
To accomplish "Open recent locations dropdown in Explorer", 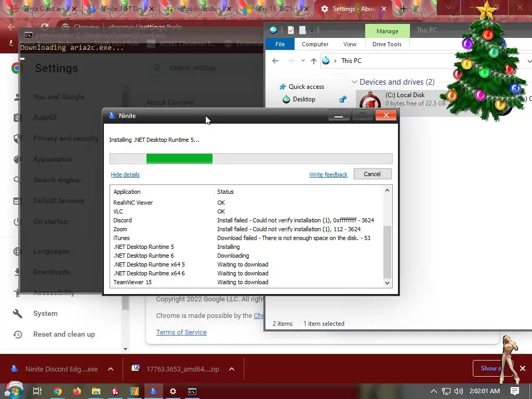I will [303, 61].
